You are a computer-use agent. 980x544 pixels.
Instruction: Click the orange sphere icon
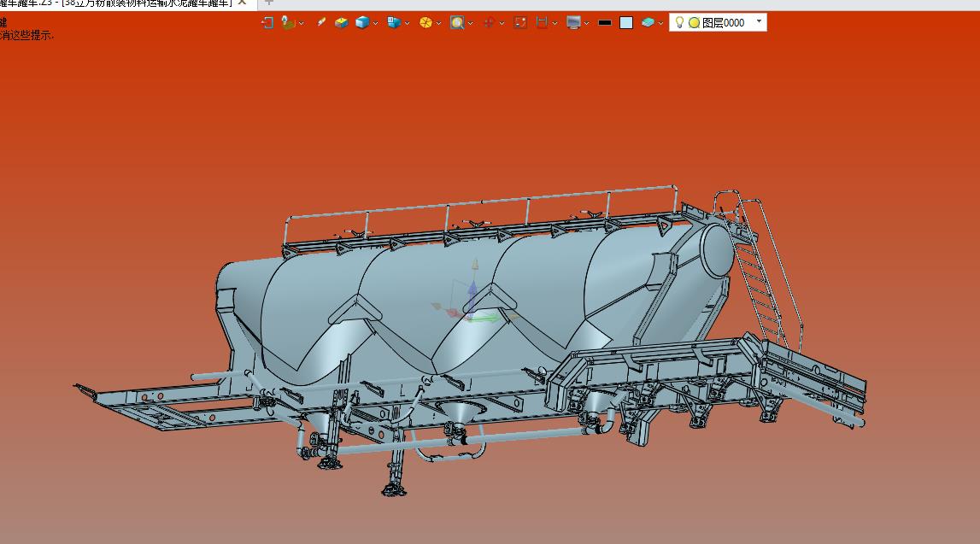[x=425, y=23]
